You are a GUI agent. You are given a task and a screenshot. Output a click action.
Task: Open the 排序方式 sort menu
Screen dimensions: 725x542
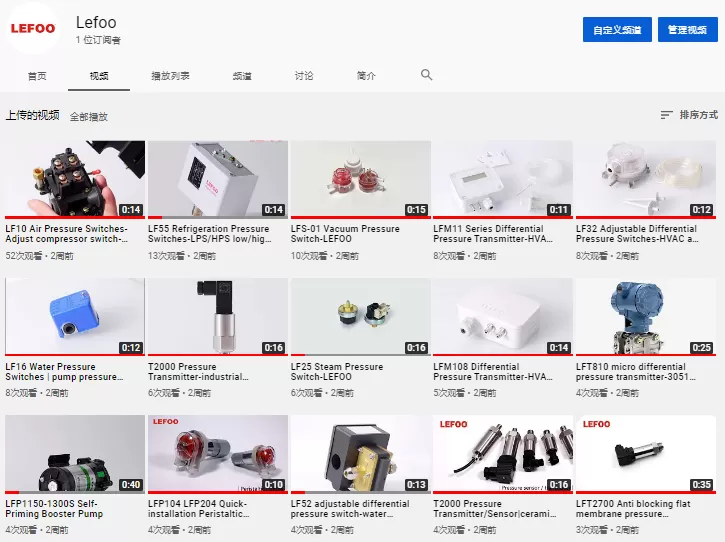coord(689,115)
